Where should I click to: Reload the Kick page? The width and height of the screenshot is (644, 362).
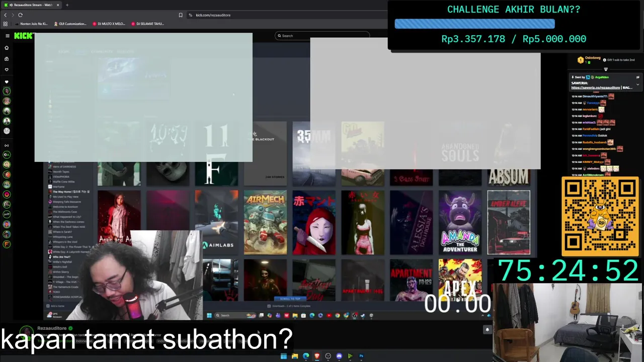click(20, 15)
